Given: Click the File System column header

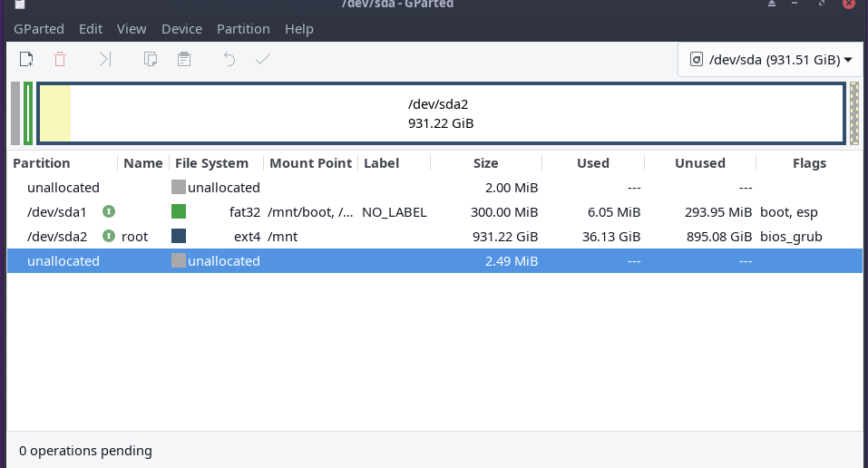Looking at the screenshot, I should (x=211, y=163).
